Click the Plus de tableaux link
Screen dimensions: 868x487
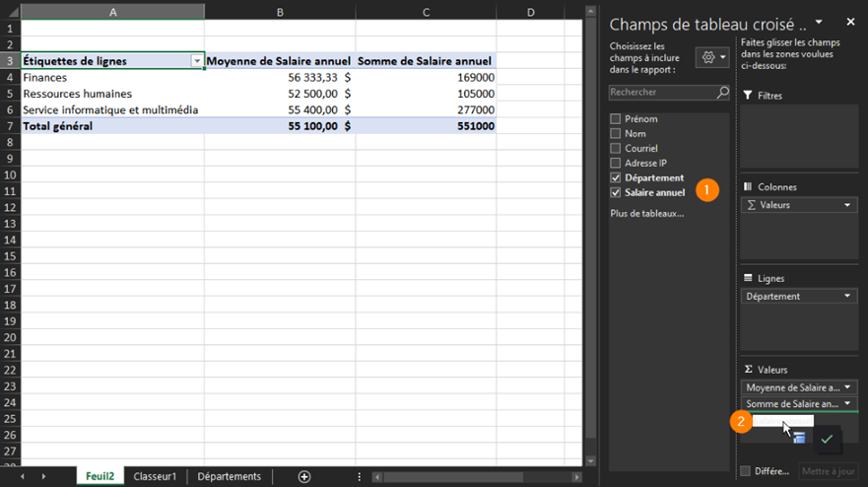pos(646,213)
